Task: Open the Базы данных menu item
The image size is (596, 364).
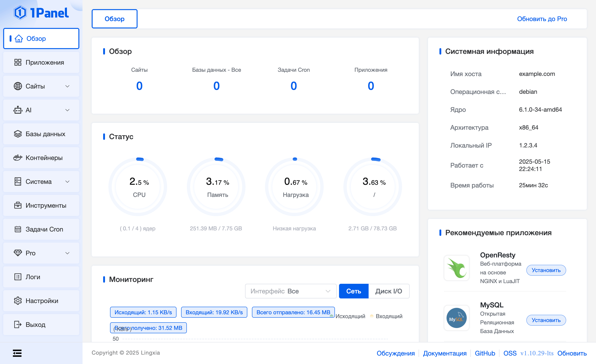Action: point(41,134)
